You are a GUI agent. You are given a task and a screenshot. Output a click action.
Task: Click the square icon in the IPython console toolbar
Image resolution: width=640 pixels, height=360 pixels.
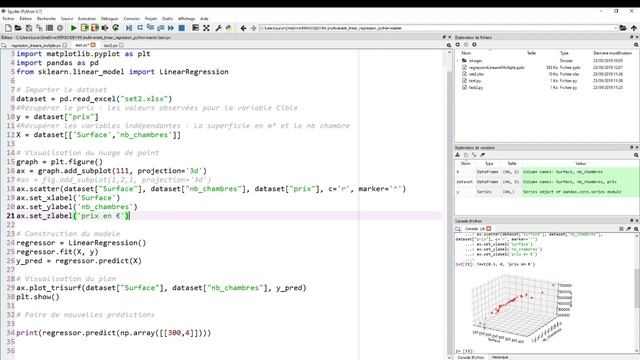pos(621,229)
